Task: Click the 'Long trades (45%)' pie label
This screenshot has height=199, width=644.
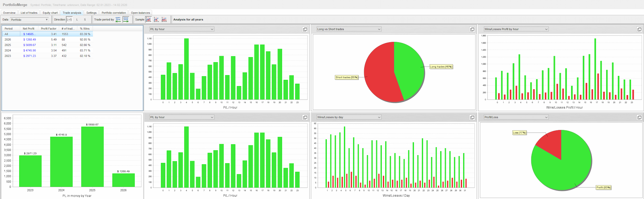Action: click(x=441, y=66)
